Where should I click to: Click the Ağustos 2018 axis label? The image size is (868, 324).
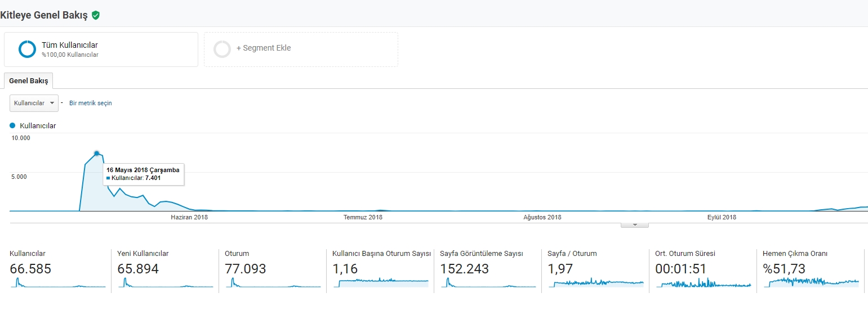coord(542,217)
